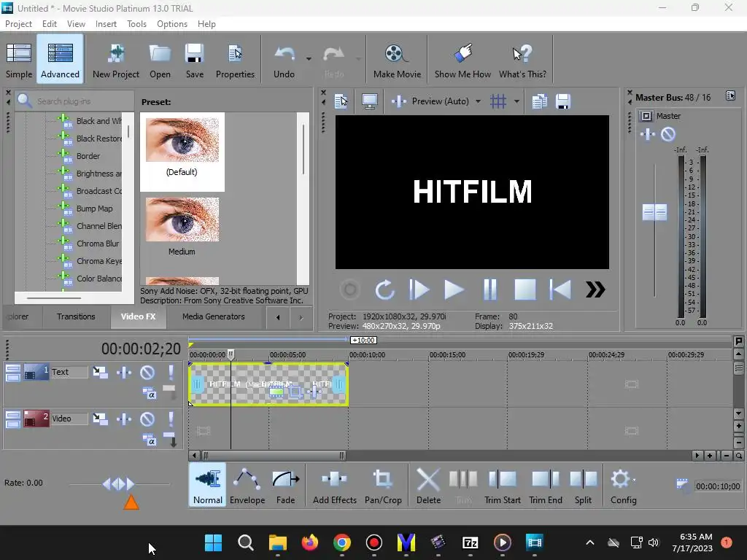Mute the Text track
Screen dimensions: 747x560
(147, 372)
